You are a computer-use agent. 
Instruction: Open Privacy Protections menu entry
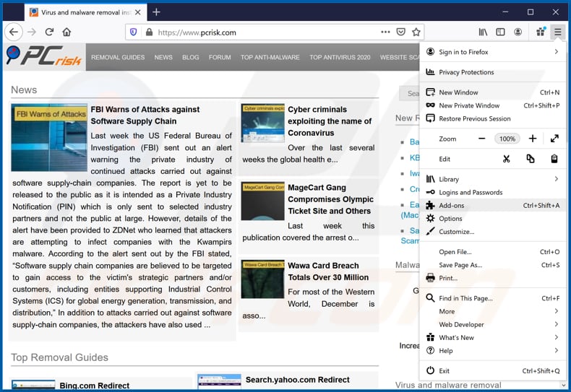(x=493, y=72)
